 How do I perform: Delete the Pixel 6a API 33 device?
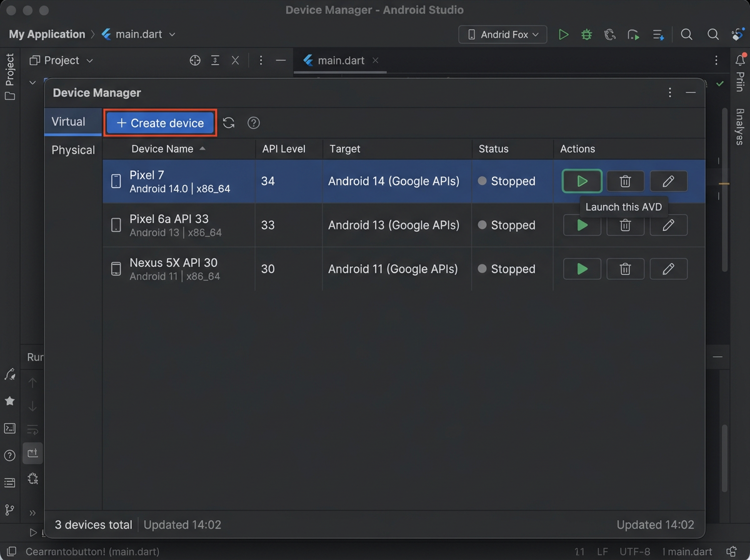[625, 225]
